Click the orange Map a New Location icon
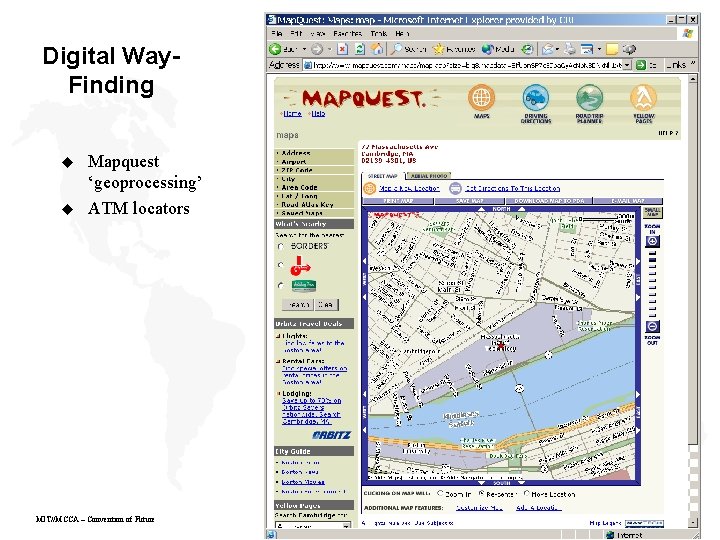This screenshot has height=540, width=720. 370,188
